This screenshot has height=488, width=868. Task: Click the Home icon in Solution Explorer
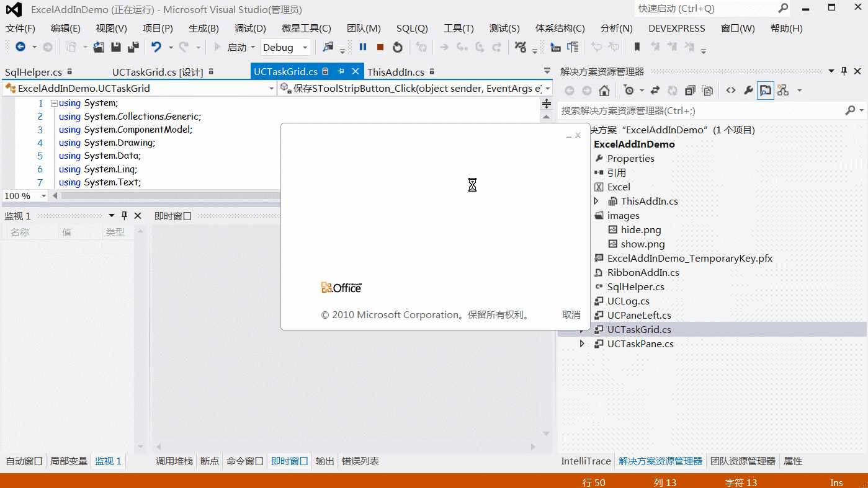(604, 91)
